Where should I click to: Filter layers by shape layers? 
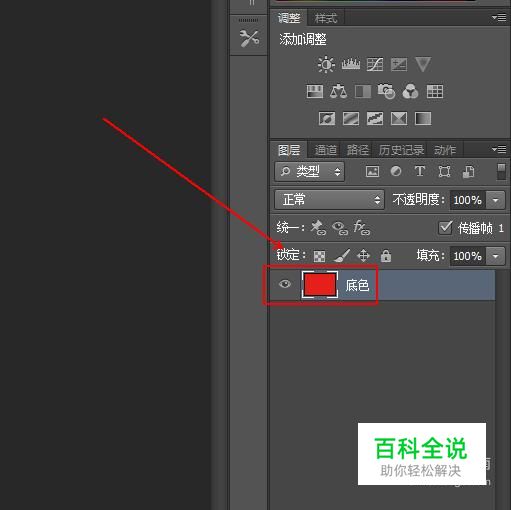pyautogui.click(x=444, y=172)
